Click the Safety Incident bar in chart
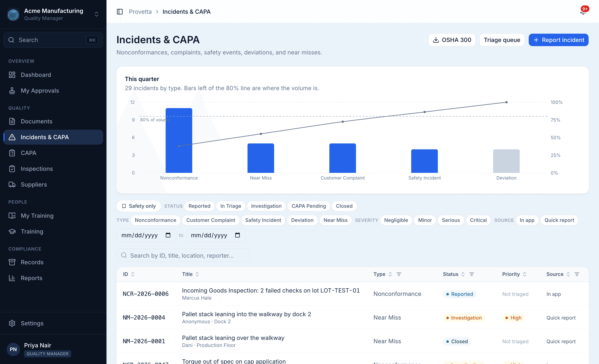The height and width of the screenshot is (364, 599). 424,161
